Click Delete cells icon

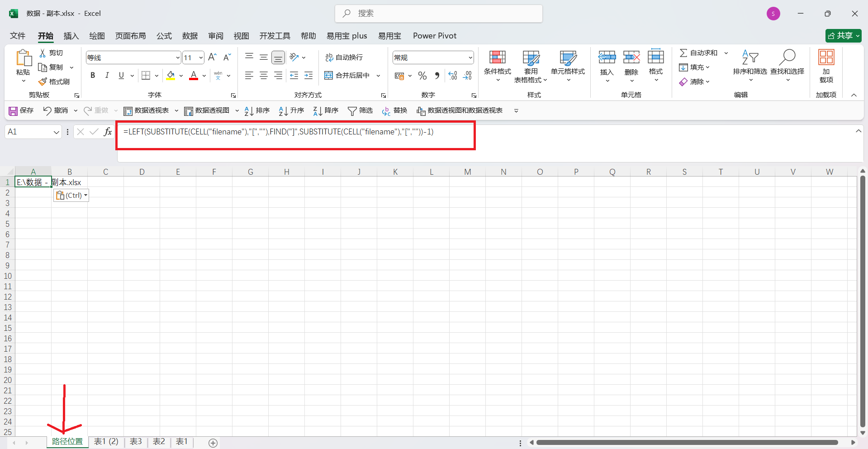(631, 57)
